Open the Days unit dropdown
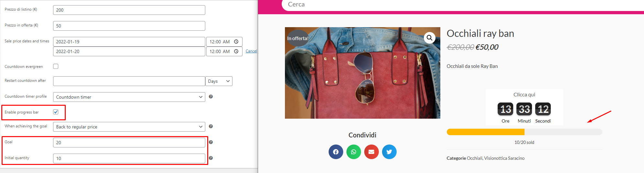The width and height of the screenshot is (644, 173). pos(219,81)
